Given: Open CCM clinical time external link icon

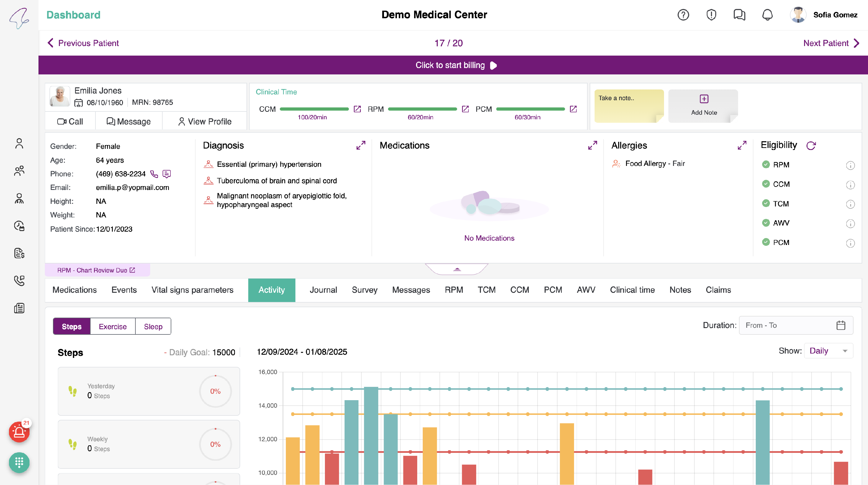Looking at the screenshot, I should (x=357, y=109).
